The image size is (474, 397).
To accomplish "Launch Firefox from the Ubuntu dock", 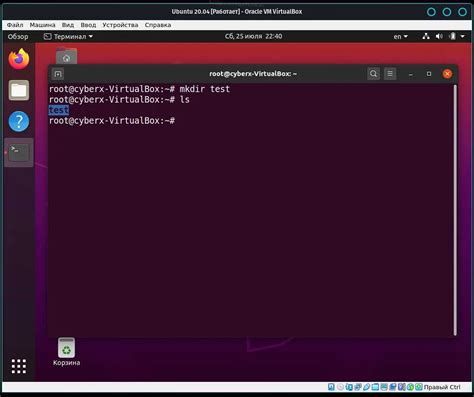I will tap(19, 59).
